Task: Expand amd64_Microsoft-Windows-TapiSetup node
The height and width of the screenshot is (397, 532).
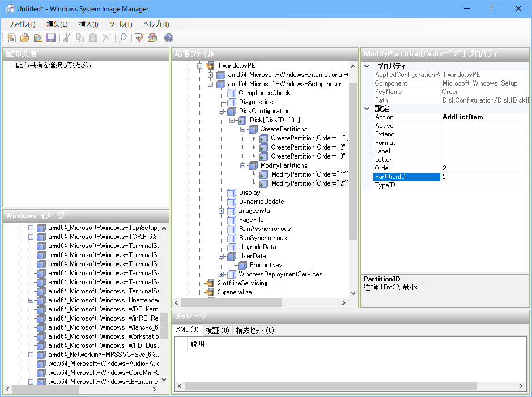Action: [x=31, y=228]
